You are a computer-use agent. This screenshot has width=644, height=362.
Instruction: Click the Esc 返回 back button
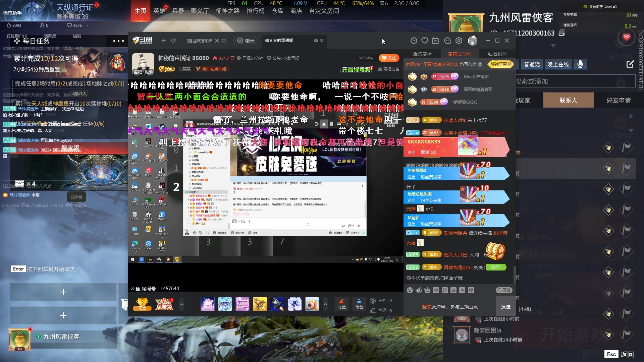click(620, 354)
